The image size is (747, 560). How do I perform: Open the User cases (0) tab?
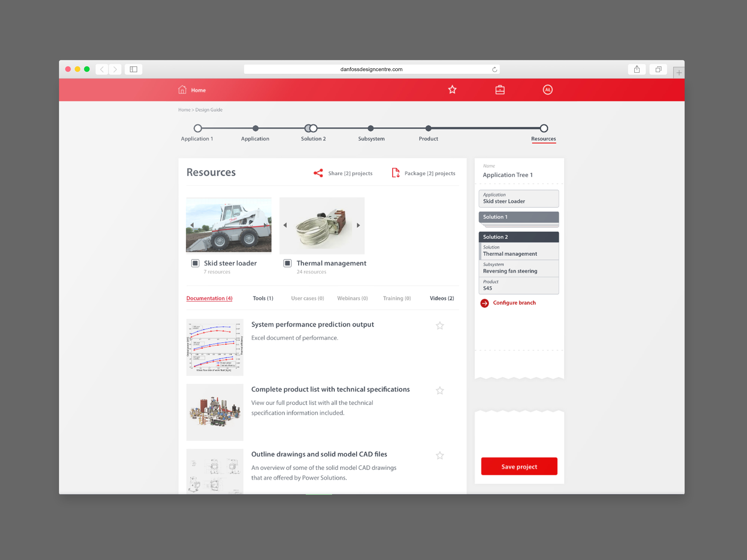click(x=307, y=298)
